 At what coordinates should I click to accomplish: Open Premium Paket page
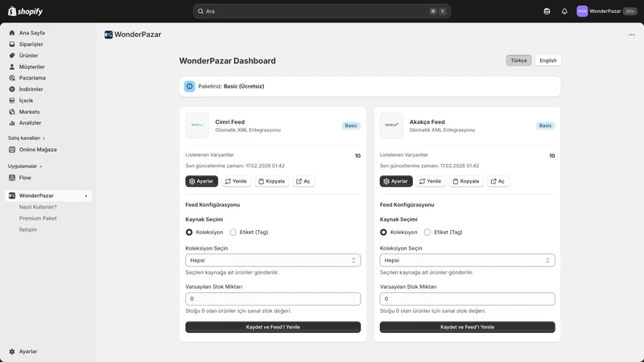(38, 218)
